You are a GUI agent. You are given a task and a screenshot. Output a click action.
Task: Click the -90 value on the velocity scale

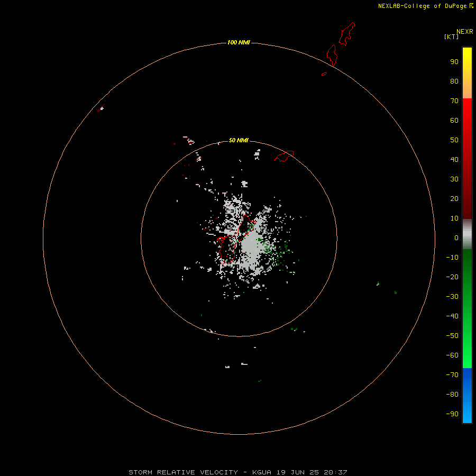[x=452, y=414]
